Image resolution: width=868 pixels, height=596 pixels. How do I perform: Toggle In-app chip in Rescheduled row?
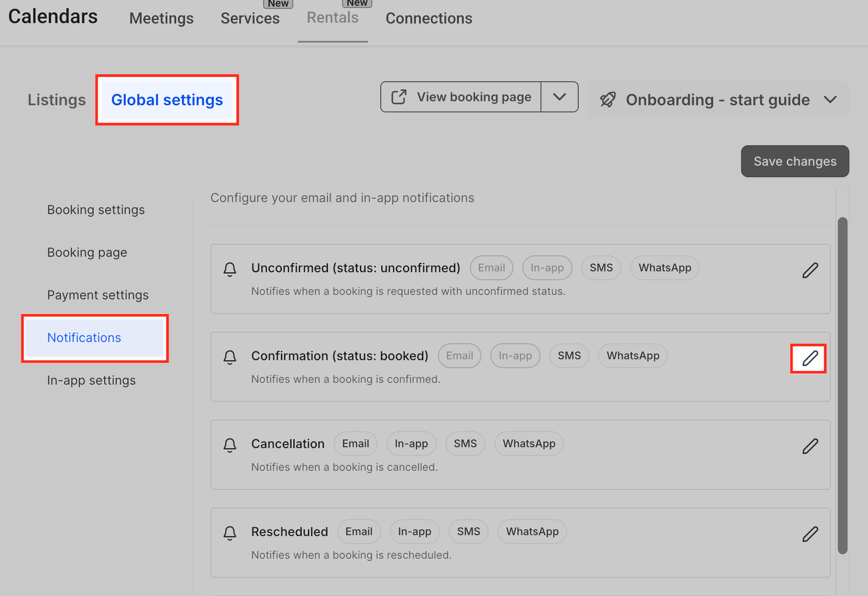click(x=414, y=532)
